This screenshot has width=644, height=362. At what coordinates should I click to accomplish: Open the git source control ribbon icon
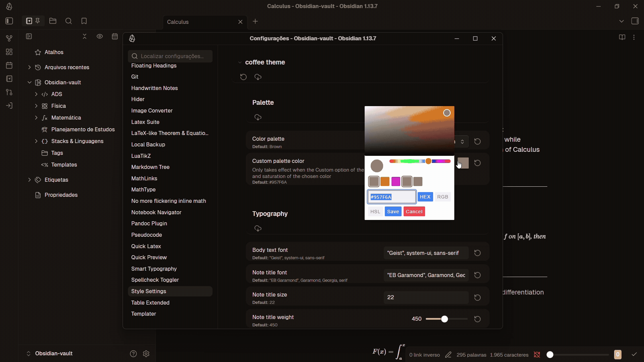(9, 92)
